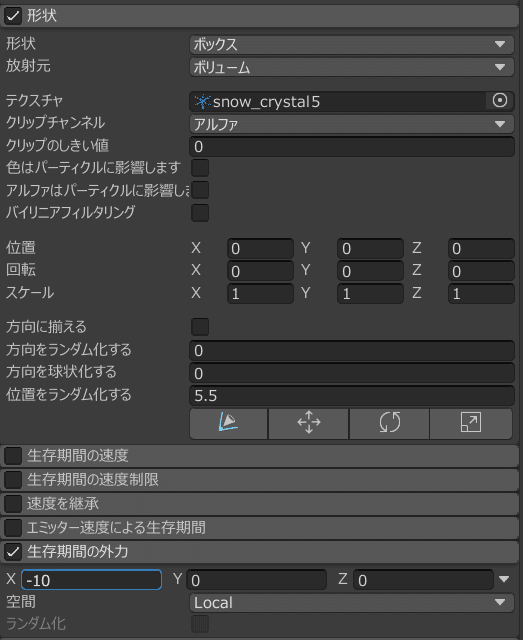Click the スケール X value field
The height and width of the screenshot is (640, 523).
point(260,293)
